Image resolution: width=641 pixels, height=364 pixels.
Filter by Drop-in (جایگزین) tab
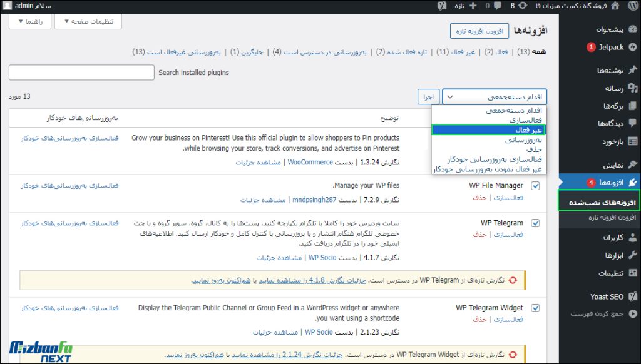coord(252,52)
